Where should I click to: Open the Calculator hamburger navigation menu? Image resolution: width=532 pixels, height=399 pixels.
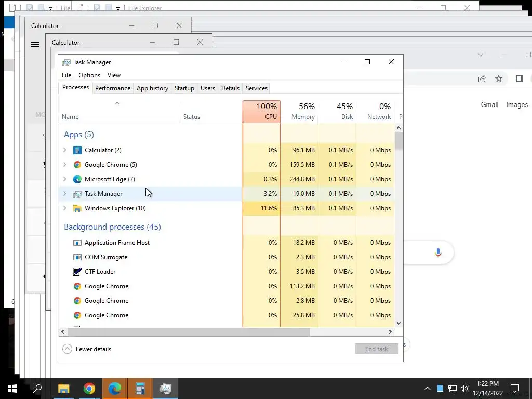click(x=35, y=45)
